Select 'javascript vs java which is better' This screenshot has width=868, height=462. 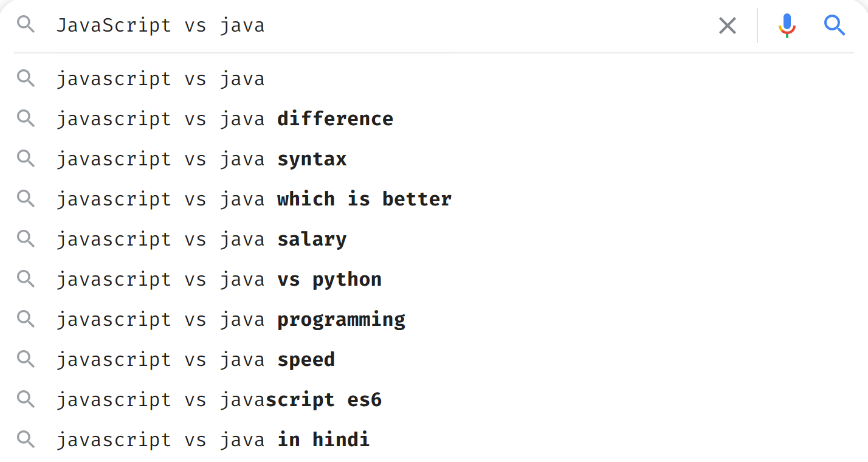tap(434, 199)
